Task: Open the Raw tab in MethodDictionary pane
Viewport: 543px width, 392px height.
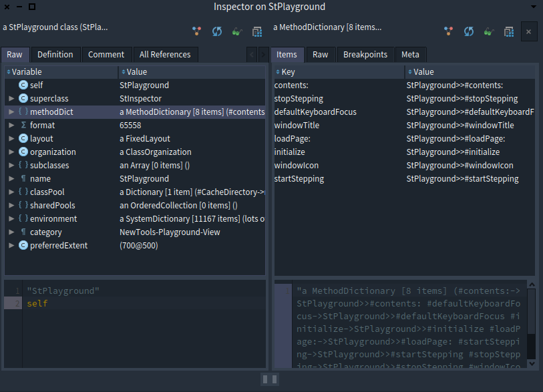Action: click(321, 55)
